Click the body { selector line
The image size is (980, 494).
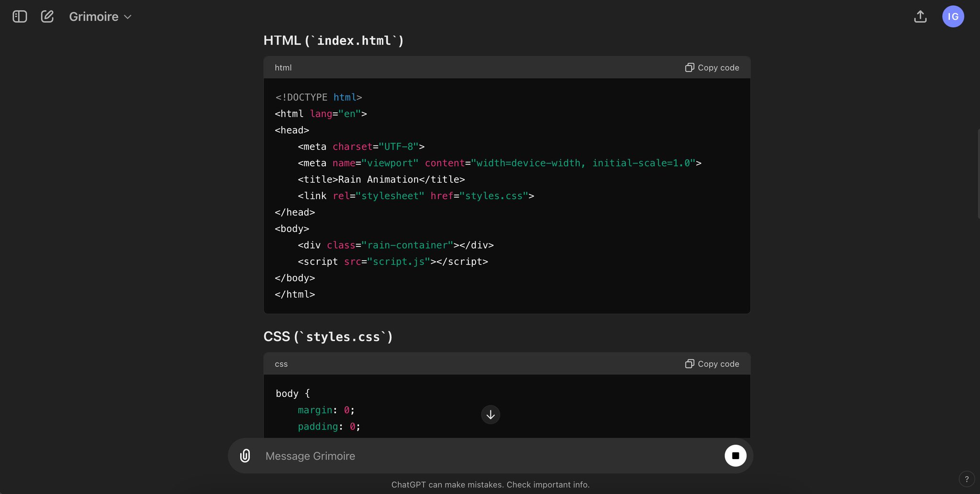click(x=293, y=394)
